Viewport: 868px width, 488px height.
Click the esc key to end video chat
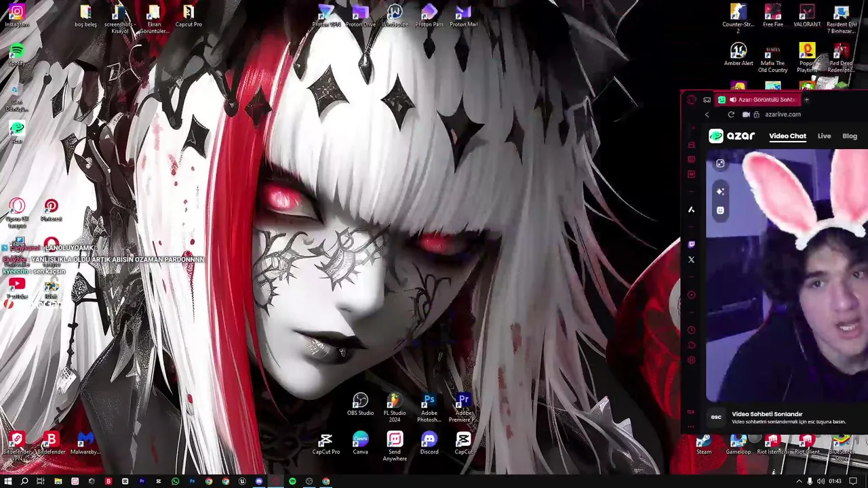pos(716,418)
